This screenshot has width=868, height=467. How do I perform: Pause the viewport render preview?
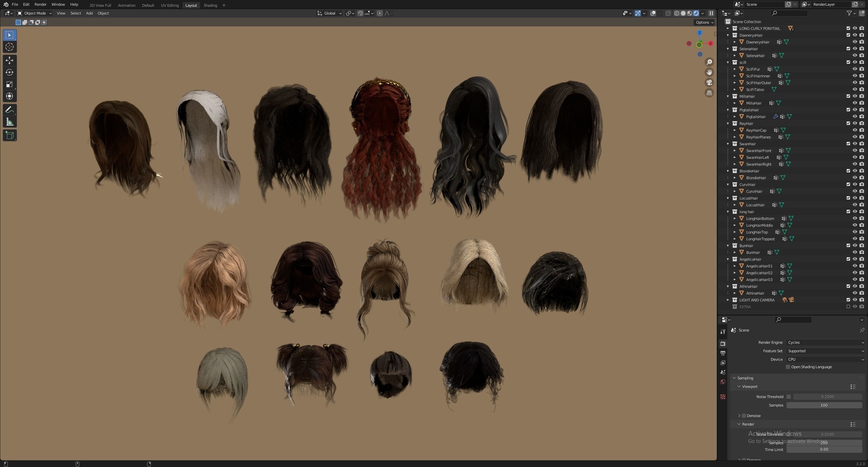coord(711,13)
